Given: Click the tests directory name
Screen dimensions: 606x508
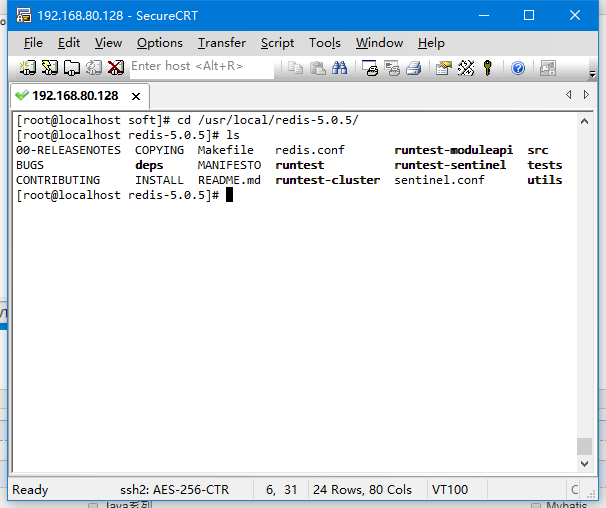Looking at the screenshot, I should tap(545, 165).
